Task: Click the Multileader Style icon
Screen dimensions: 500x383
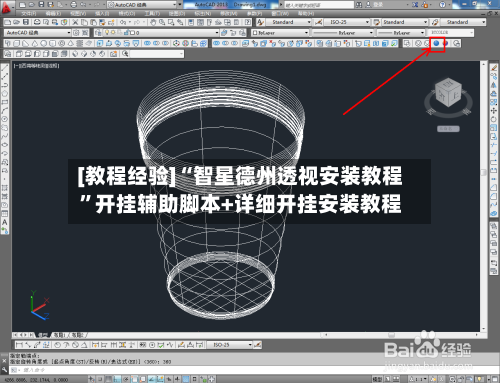Action: click(x=435, y=22)
